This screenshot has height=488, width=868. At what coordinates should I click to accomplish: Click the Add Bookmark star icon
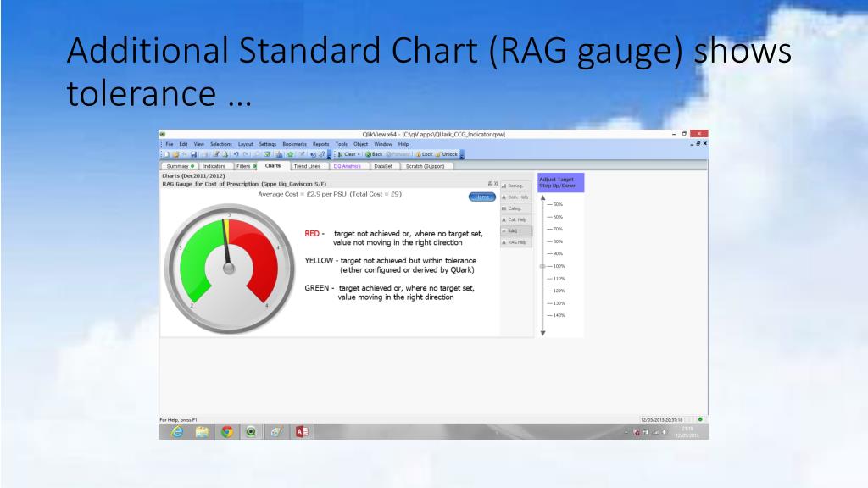click(291, 154)
